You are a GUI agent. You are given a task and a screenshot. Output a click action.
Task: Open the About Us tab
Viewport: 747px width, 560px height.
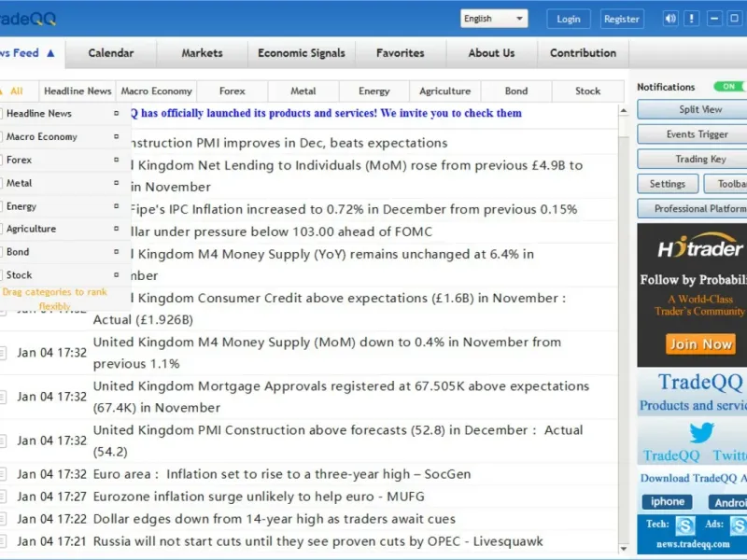491,53
